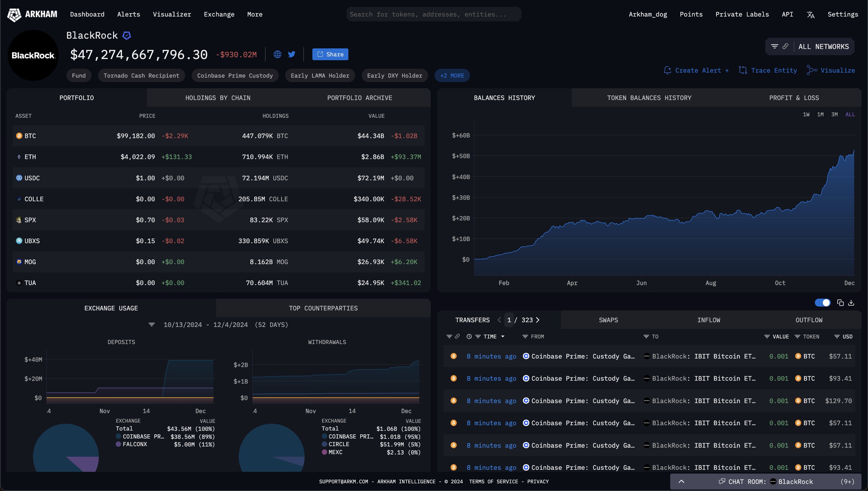This screenshot has width=868, height=491.
Task: Expand the +2 MORE tags
Action: click(x=452, y=76)
